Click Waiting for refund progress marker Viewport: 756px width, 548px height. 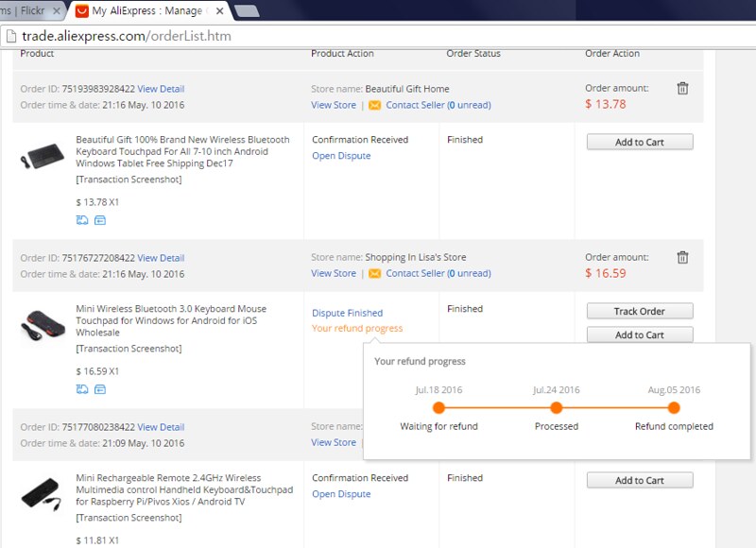point(438,408)
